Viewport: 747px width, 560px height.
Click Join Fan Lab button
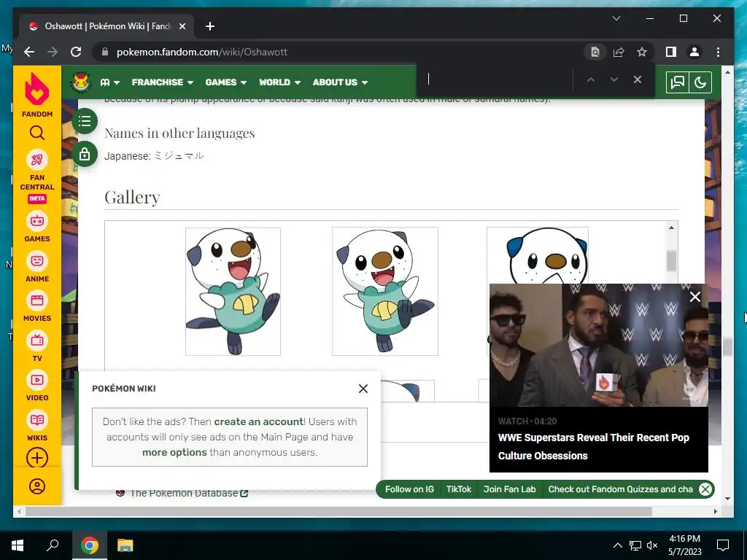coord(509,489)
